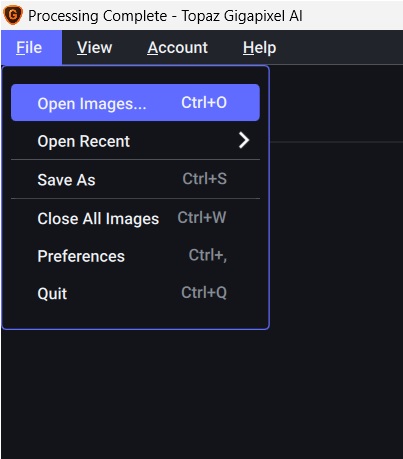
Task: Choose Save As from the menu
Action: point(135,179)
